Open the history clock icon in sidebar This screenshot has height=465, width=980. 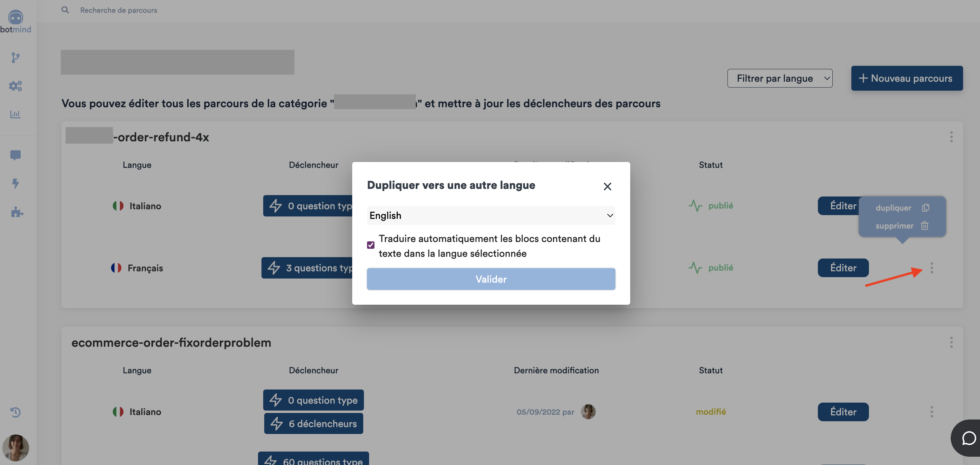click(15, 412)
